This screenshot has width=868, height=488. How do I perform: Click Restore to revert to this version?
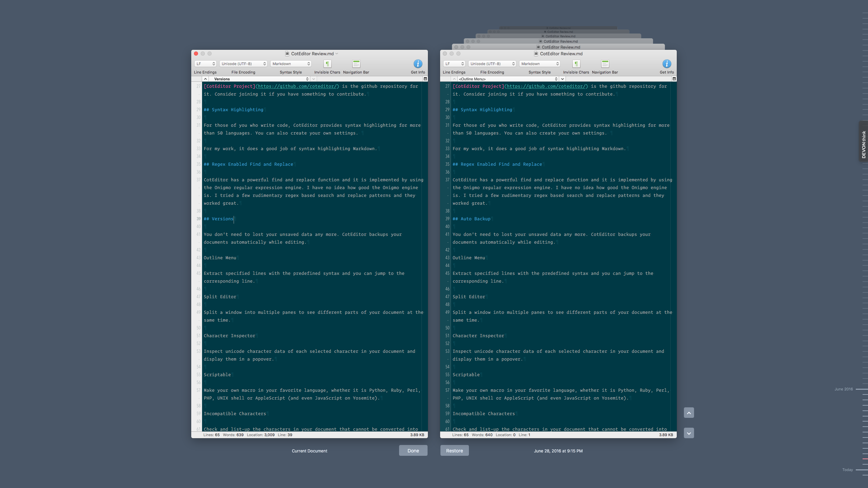click(454, 450)
